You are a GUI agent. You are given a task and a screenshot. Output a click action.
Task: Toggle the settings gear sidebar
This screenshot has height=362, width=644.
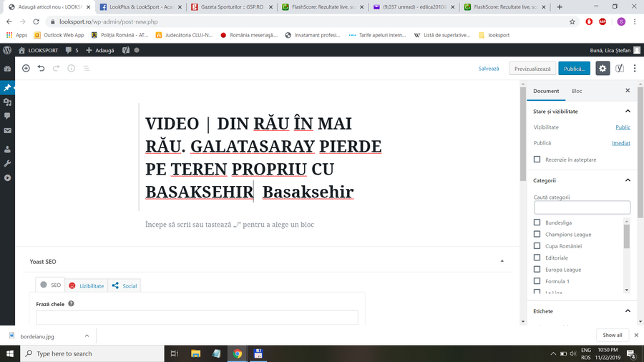pyautogui.click(x=603, y=69)
